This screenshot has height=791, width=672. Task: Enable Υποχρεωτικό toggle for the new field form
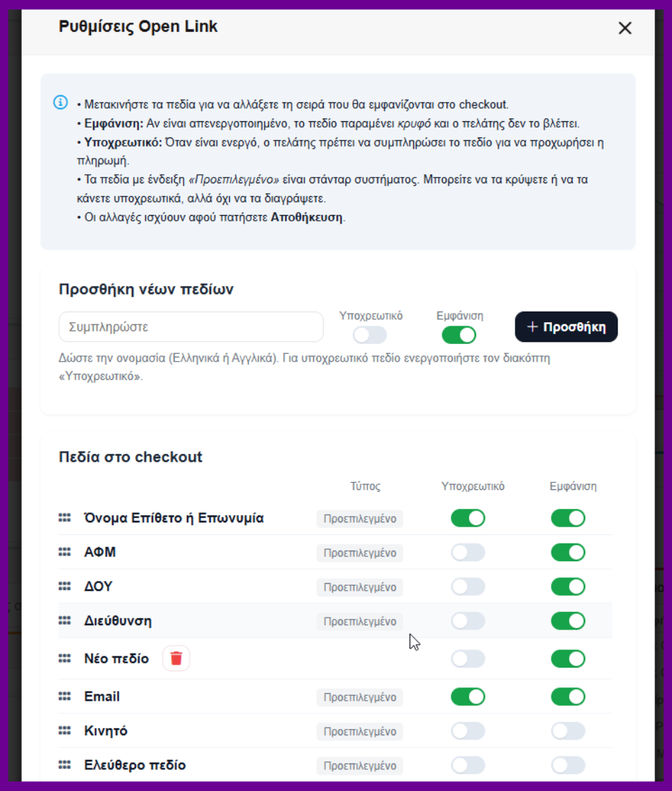tap(370, 335)
